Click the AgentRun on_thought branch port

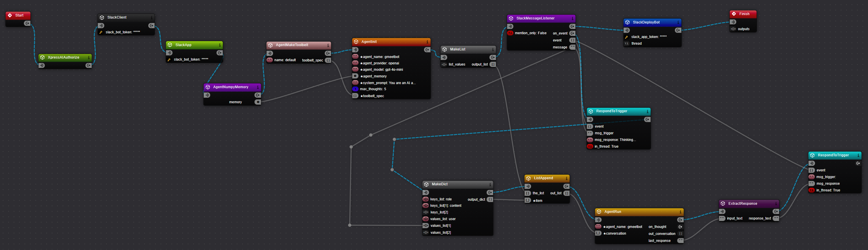point(680,227)
